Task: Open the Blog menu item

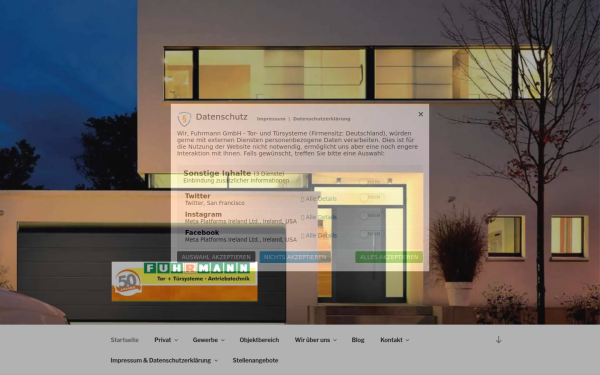Action: [358, 340]
